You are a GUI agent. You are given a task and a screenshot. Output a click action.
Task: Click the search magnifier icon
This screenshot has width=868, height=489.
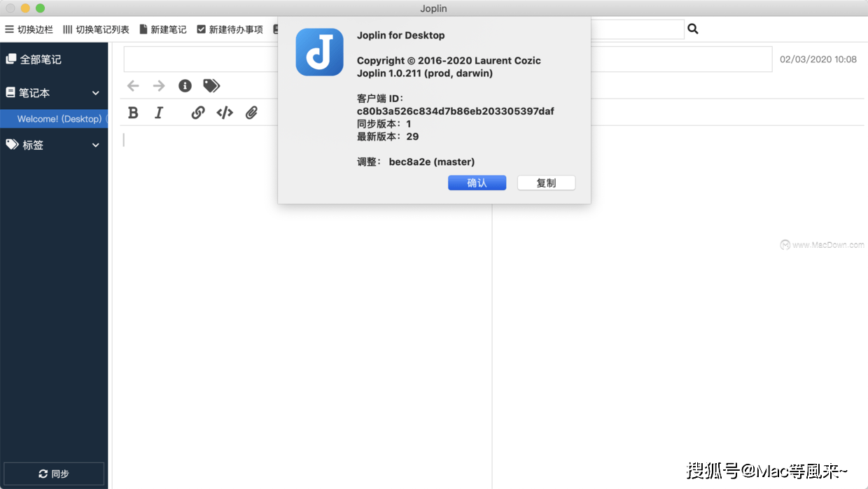693,29
